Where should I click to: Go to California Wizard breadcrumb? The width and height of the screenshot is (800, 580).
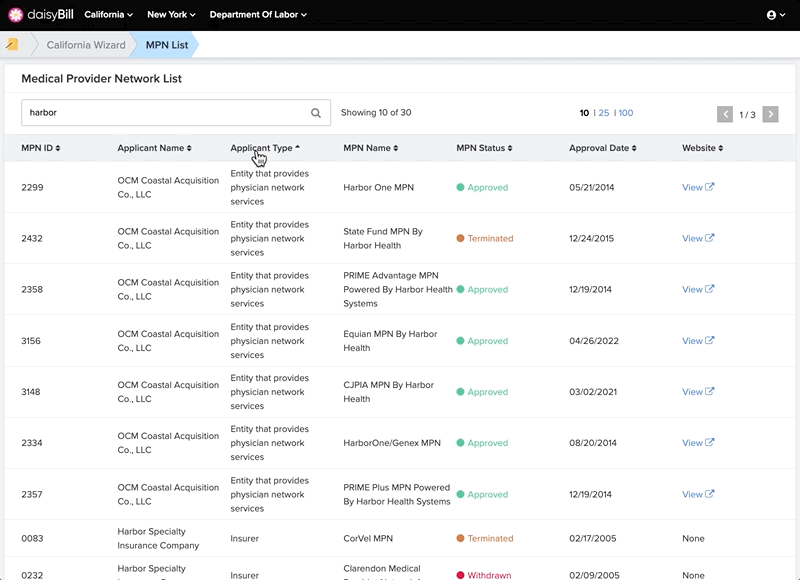point(86,45)
